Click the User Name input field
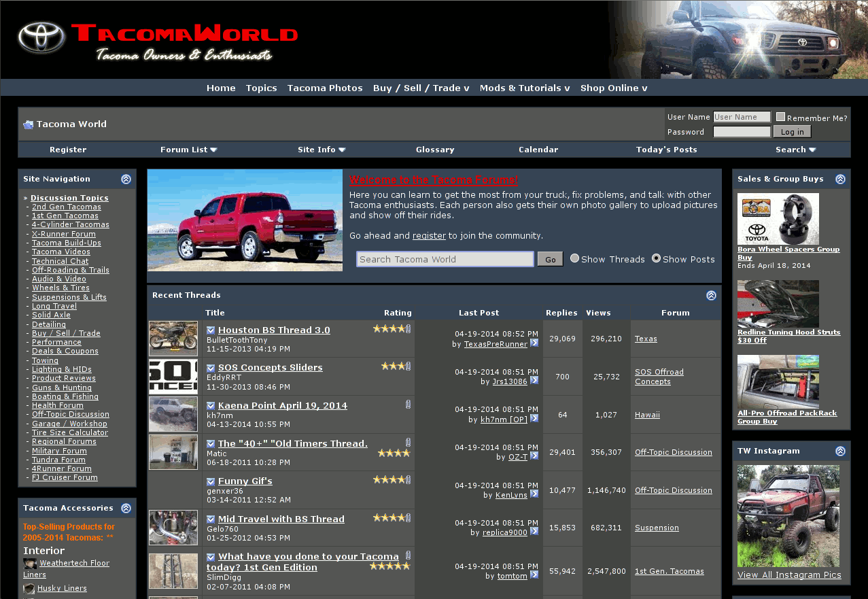Image resolution: width=868 pixels, height=599 pixels. click(x=742, y=117)
